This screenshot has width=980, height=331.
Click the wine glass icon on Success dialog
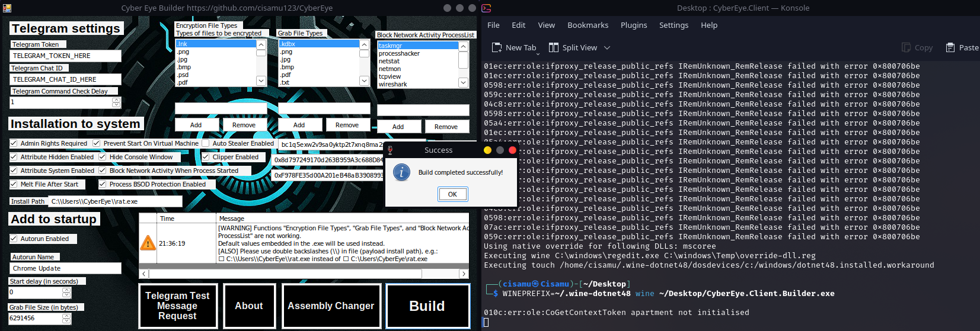tap(390, 150)
